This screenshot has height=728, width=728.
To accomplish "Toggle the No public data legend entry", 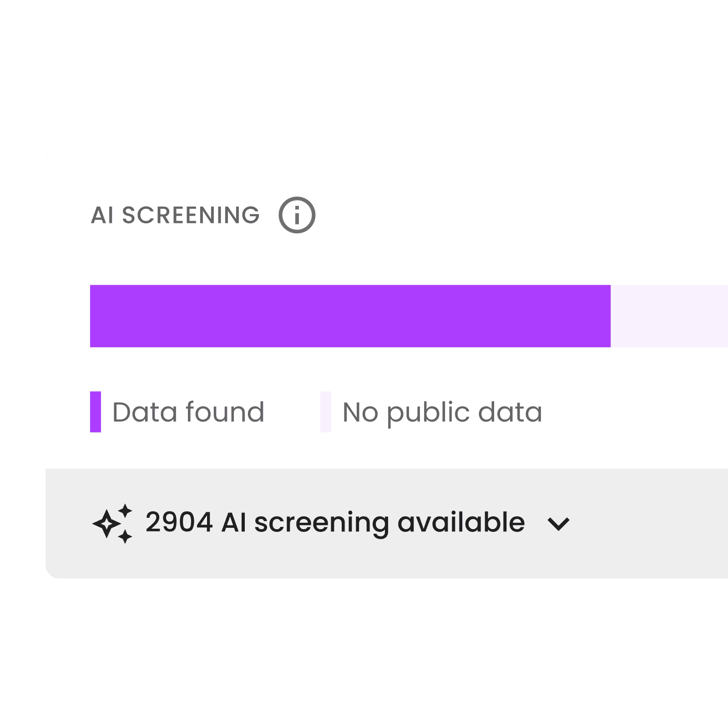I will pyautogui.click(x=441, y=411).
